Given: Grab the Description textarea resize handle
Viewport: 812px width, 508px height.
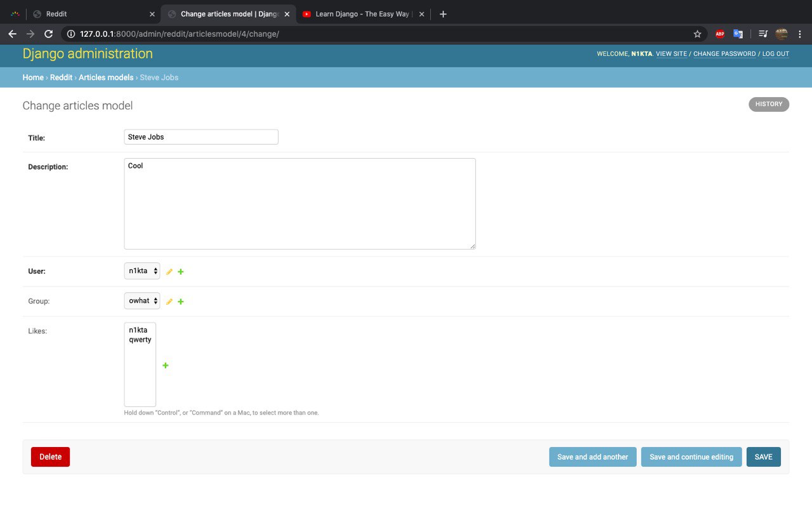Looking at the screenshot, I should tap(472, 246).
